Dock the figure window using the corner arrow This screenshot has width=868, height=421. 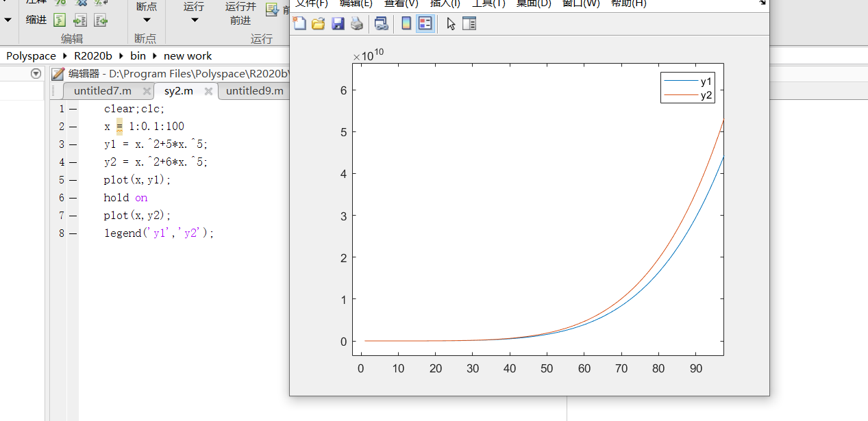[x=762, y=3]
